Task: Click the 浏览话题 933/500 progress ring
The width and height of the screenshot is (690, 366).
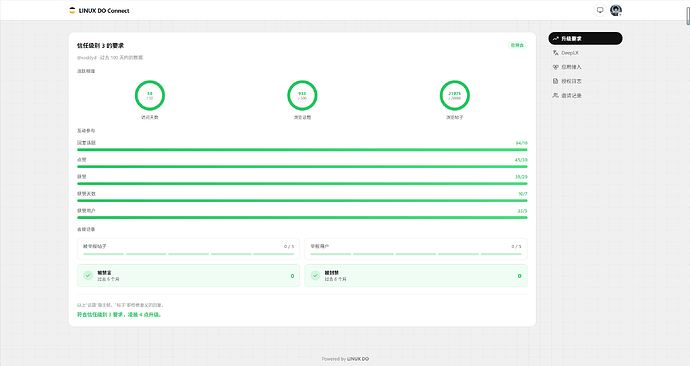Action: [x=302, y=95]
